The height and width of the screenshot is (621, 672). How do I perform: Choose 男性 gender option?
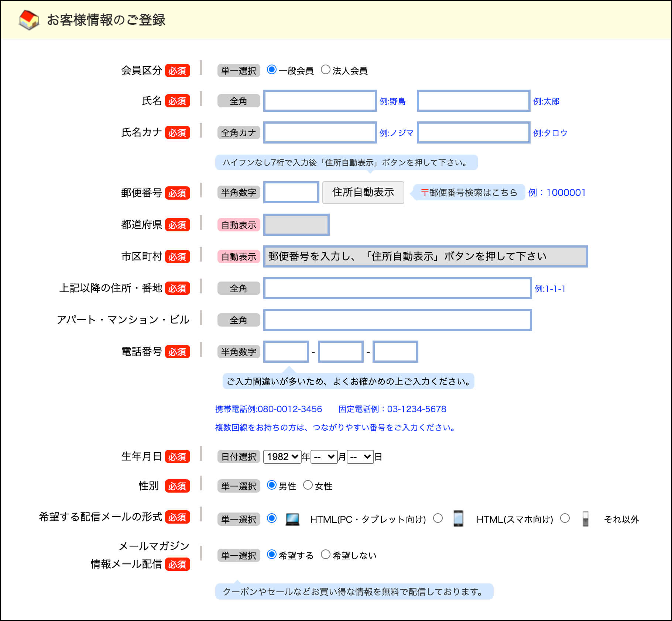pos(271,485)
